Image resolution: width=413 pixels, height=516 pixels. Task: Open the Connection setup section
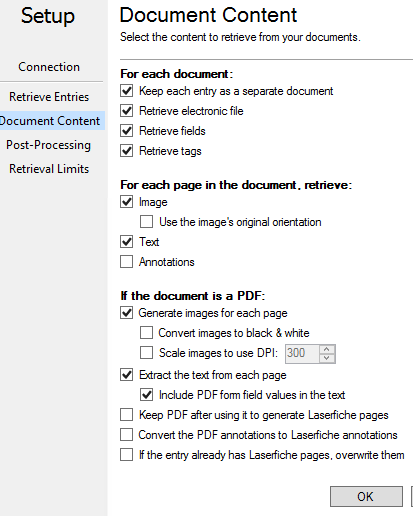49,67
